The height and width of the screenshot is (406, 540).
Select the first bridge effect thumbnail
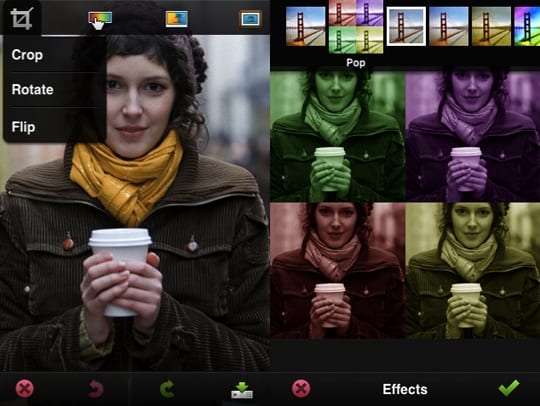(x=306, y=27)
